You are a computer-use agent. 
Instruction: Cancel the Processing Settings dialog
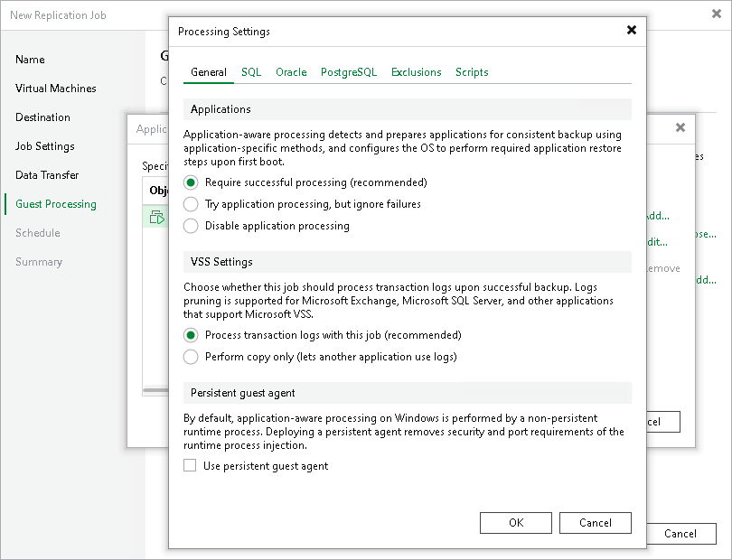[596, 522]
